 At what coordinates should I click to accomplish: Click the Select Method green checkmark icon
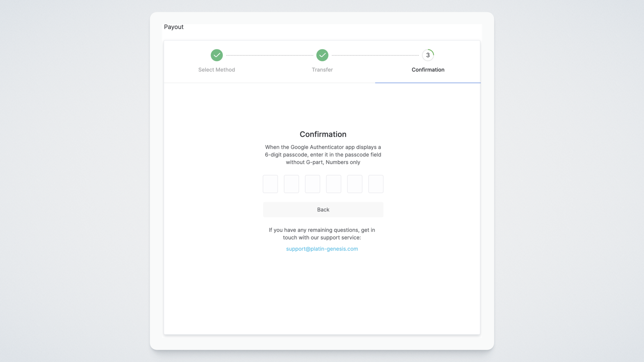pyautogui.click(x=217, y=55)
